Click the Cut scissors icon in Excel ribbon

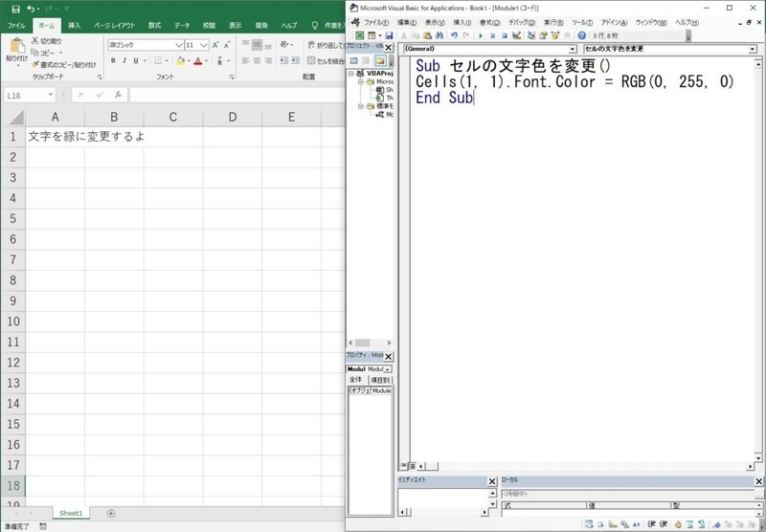35,41
